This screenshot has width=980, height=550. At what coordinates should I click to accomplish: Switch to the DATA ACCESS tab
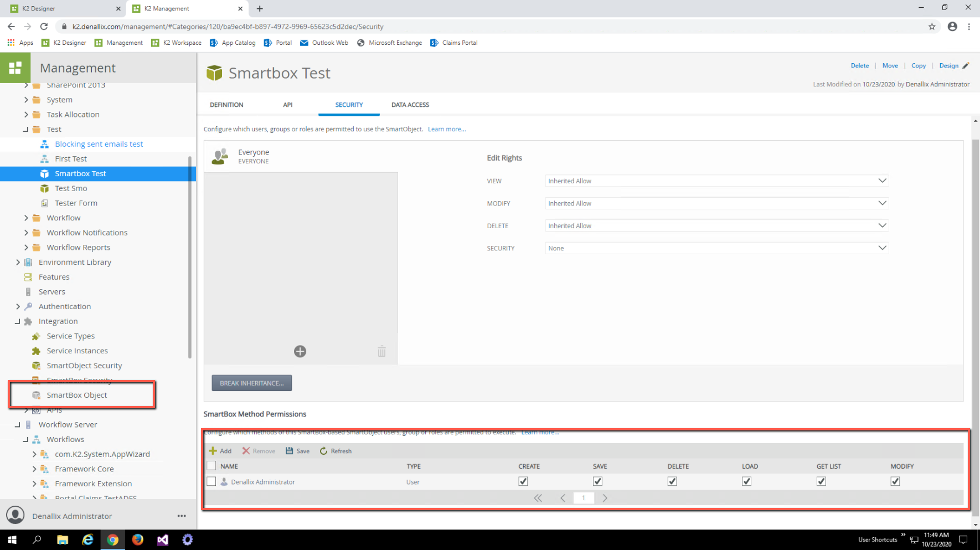[x=410, y=105]
